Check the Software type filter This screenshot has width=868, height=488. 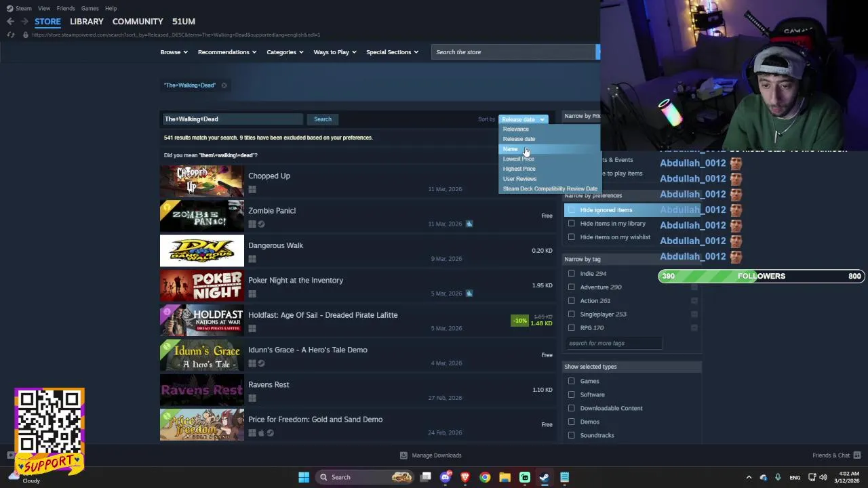[572, 394]
